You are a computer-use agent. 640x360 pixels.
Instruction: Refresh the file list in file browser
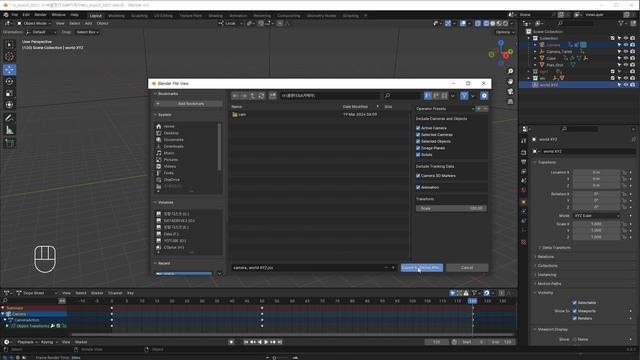[x=261, y=96]
